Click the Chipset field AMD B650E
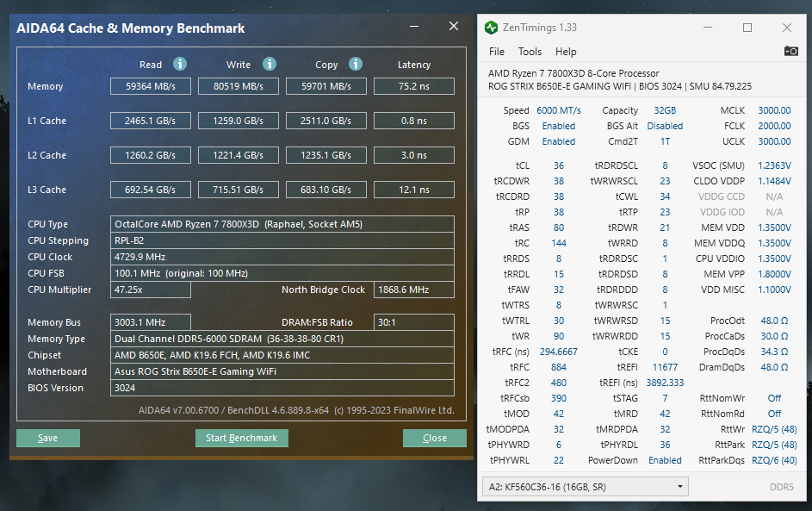The width and height of the screenshot is (812, 511). click(282, 355)
